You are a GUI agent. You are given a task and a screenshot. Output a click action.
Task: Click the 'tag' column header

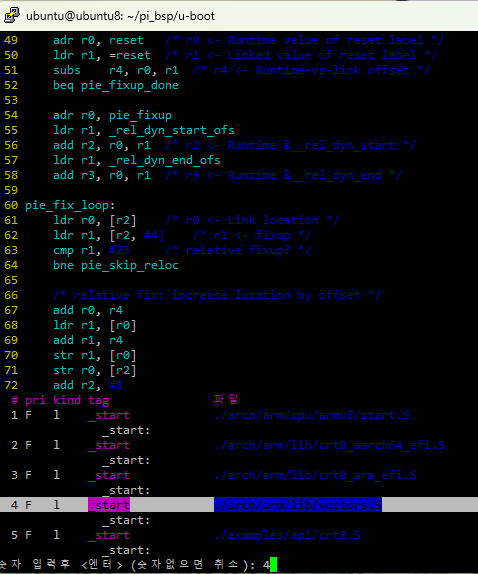[x=98, y=400]
